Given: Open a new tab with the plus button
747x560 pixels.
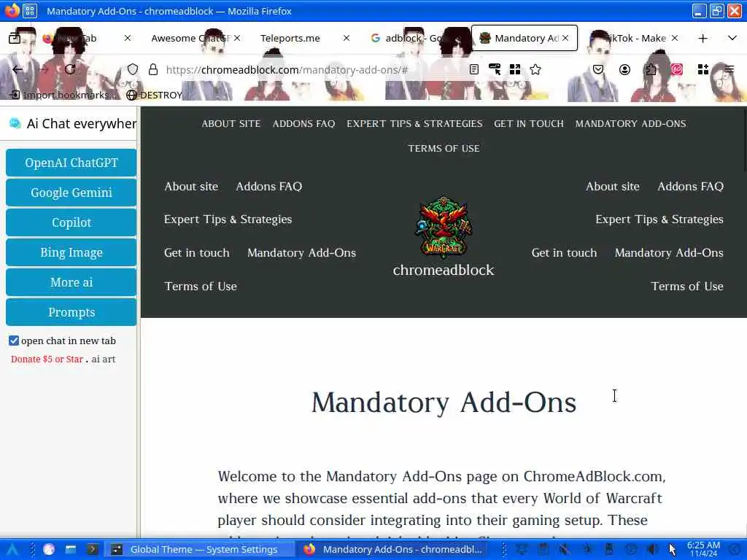Looking at the screenshot, I should tap(703, 38).
